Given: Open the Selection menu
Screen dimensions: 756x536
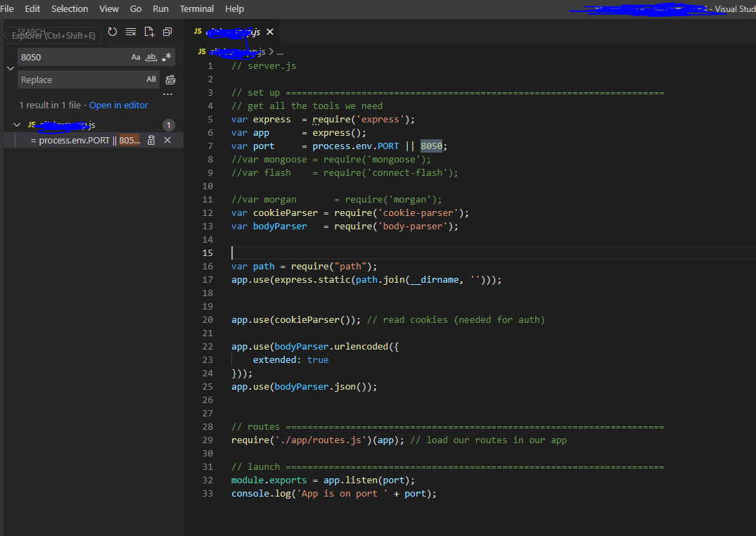Looking at the screenshot, I should point(70,8).
